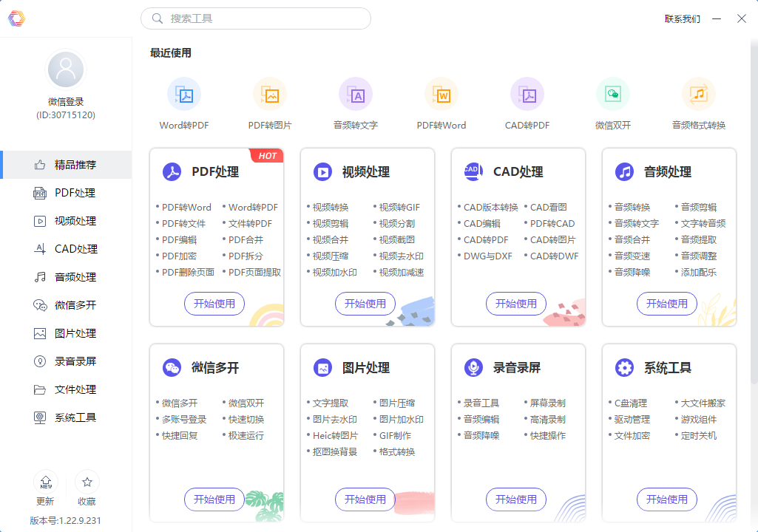Click the 系统工具 card gear icon

pyautogui.click(x=624, y=368)
